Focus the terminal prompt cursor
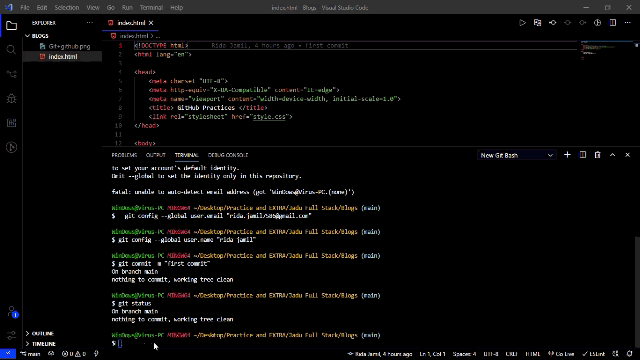This screenshot has width=640, height=360. (x=120, y=344)
